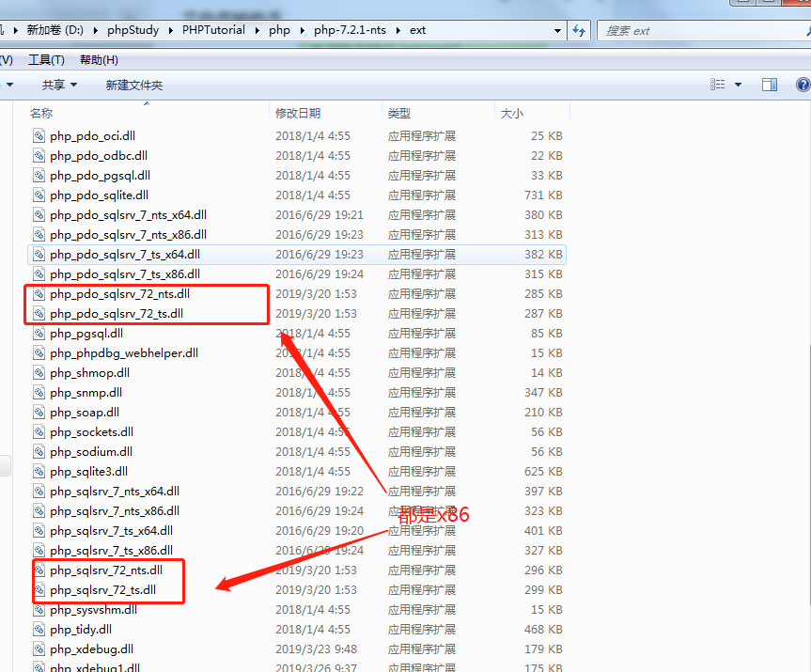Click the php_xdebug.dll file icon

coord(39,649)
